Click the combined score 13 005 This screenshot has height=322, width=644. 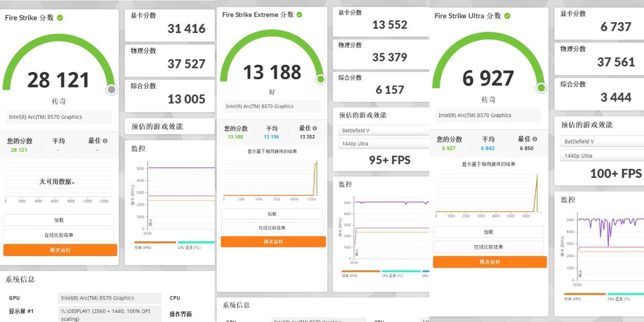click(187, 99)
